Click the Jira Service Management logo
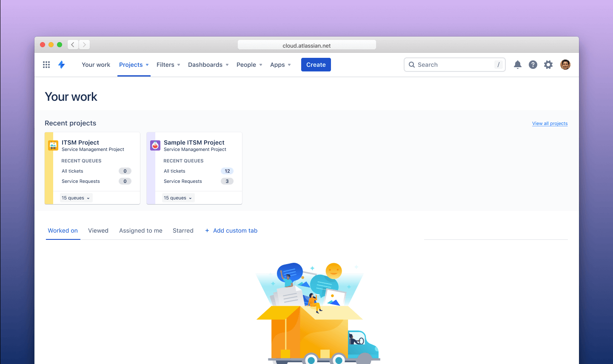613x364 pixels. pos(61,64)
